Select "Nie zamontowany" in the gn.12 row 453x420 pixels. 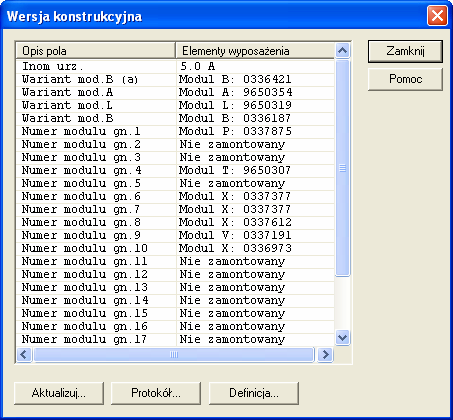click(255, 274)
